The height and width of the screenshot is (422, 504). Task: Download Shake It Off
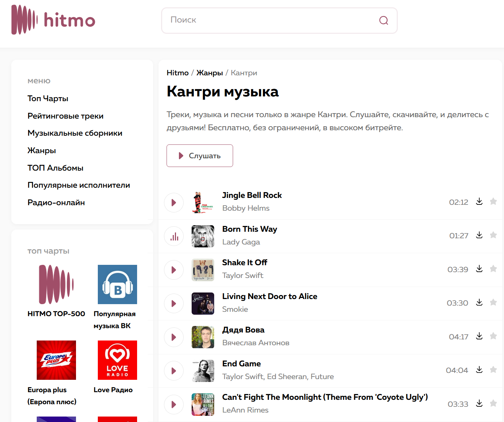479,269
